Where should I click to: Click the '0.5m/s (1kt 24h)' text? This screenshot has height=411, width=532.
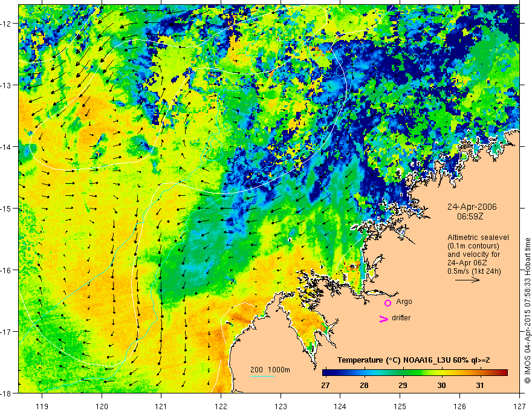pos(474,271)
